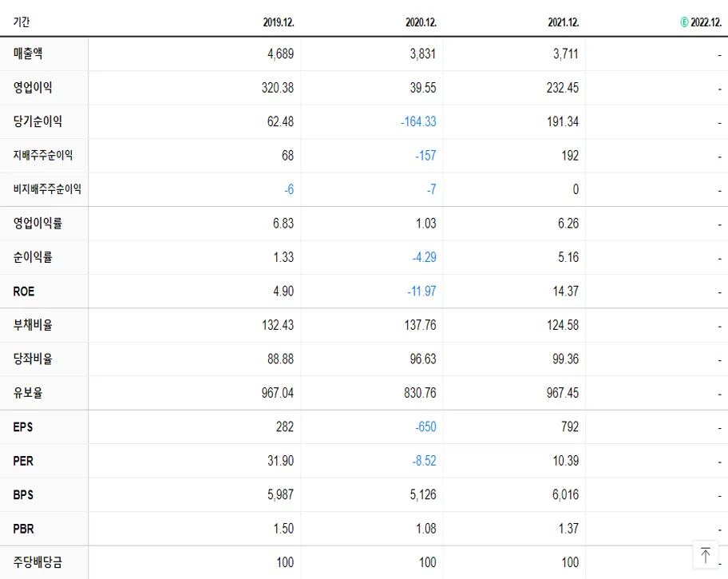Select 당좌비율 value 88.88
Image resolution: width=728 pixels, height=579 pixels.
coord(280,359)
